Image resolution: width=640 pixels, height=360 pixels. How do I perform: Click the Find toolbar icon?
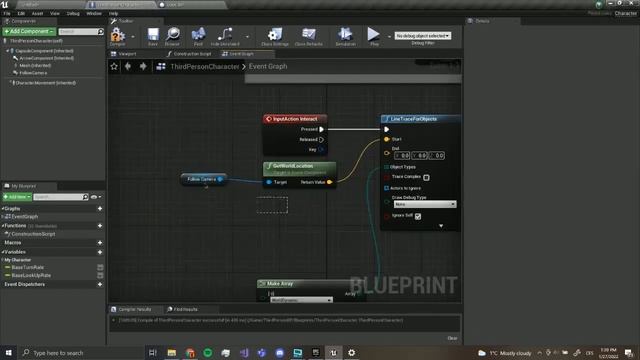[198, 34]
